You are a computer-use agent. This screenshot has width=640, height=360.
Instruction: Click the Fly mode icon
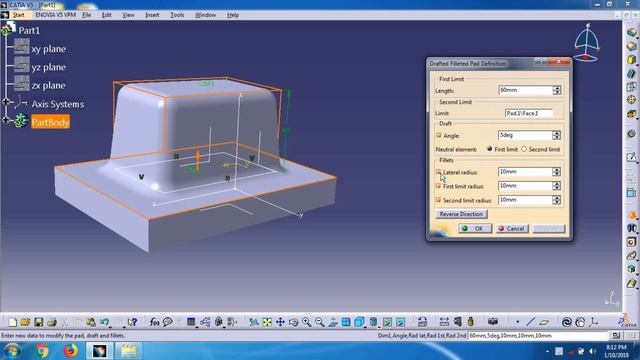[253, 322]
